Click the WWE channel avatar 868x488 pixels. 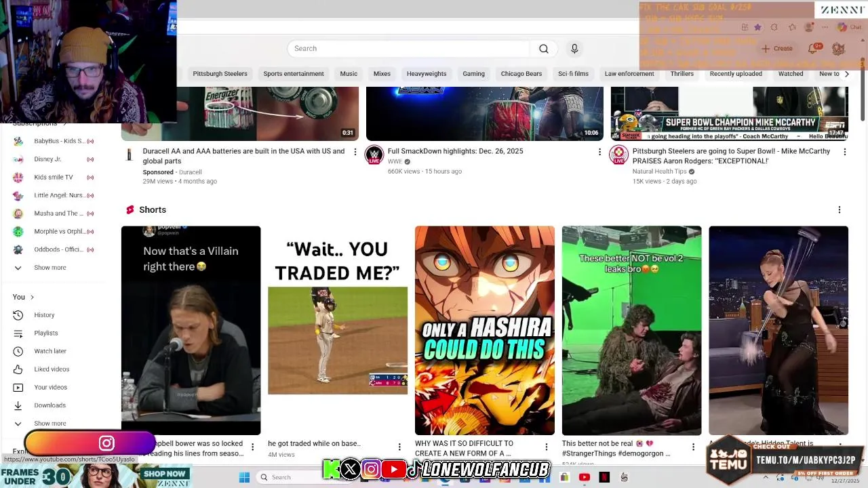(374, 155)
